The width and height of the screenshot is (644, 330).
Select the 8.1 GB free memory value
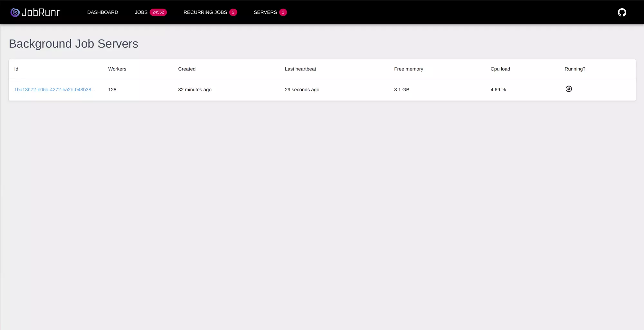402,90
